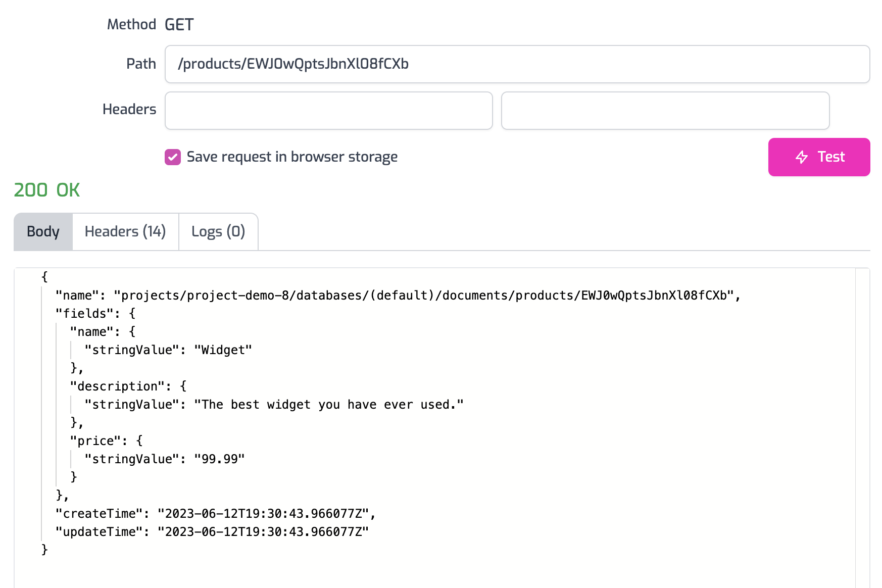Click the "Widget" string value
Image resolution: width=882 pixels, height=588 pixels.
223,350
